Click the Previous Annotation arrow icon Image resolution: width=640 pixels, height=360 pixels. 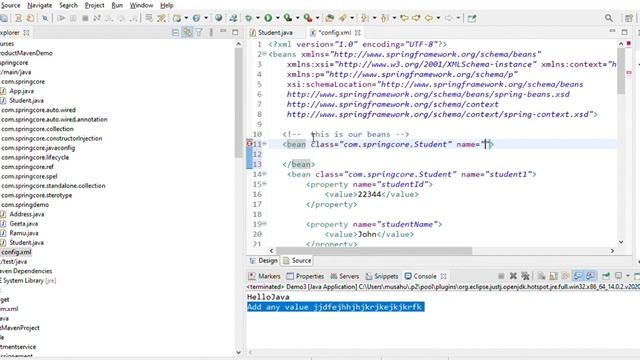[x=384, y=18]
